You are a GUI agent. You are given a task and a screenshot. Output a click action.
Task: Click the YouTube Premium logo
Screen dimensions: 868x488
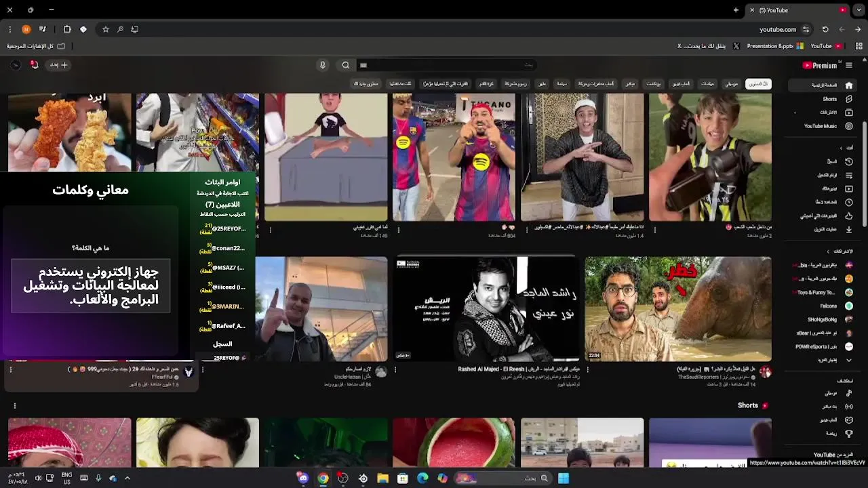pos(820,65)
